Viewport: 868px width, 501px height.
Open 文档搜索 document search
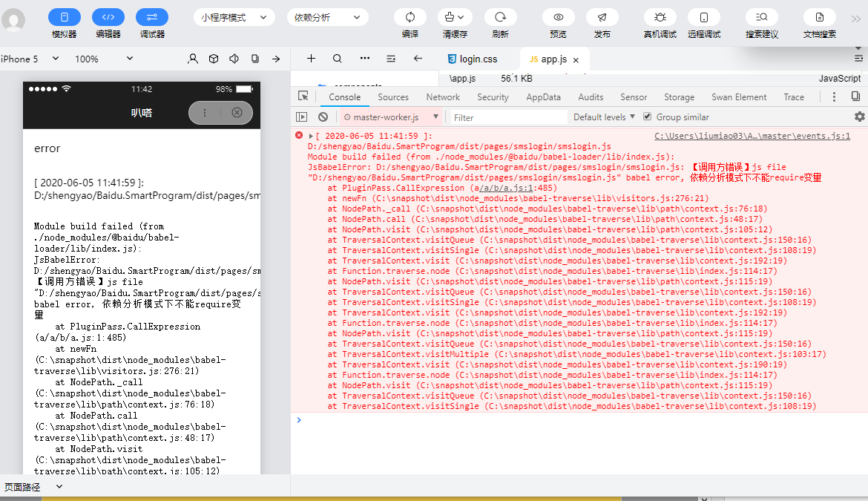tap(819, 17)
